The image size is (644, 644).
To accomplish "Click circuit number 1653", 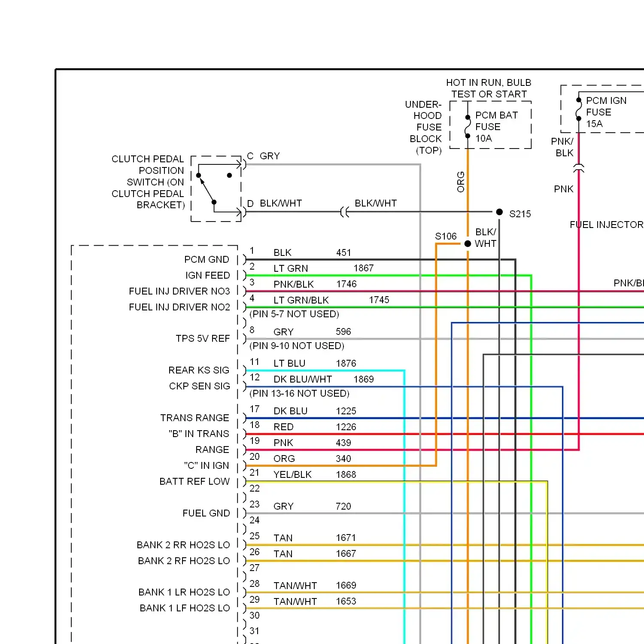I will pyautogui.click(x=346, y=601).
